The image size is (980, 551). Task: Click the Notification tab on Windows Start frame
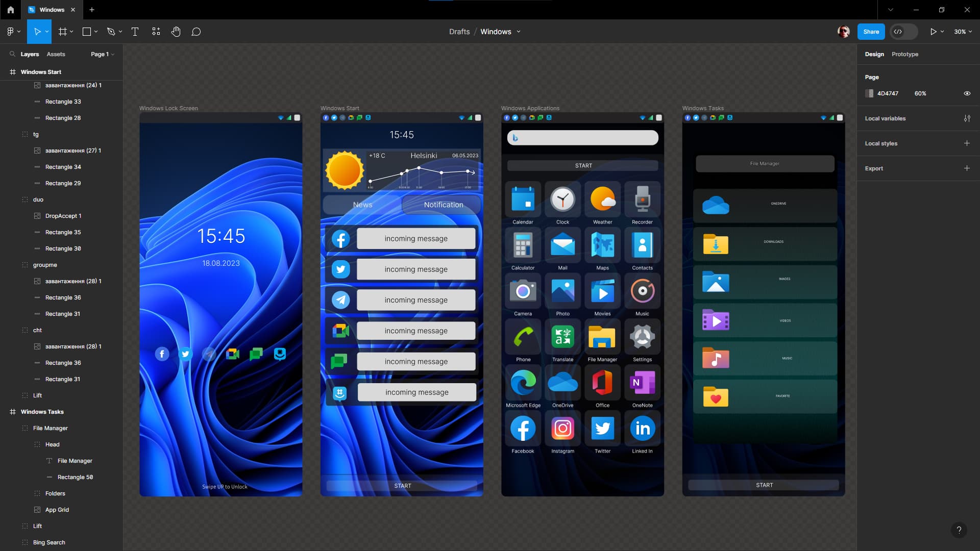pos(442,205)
